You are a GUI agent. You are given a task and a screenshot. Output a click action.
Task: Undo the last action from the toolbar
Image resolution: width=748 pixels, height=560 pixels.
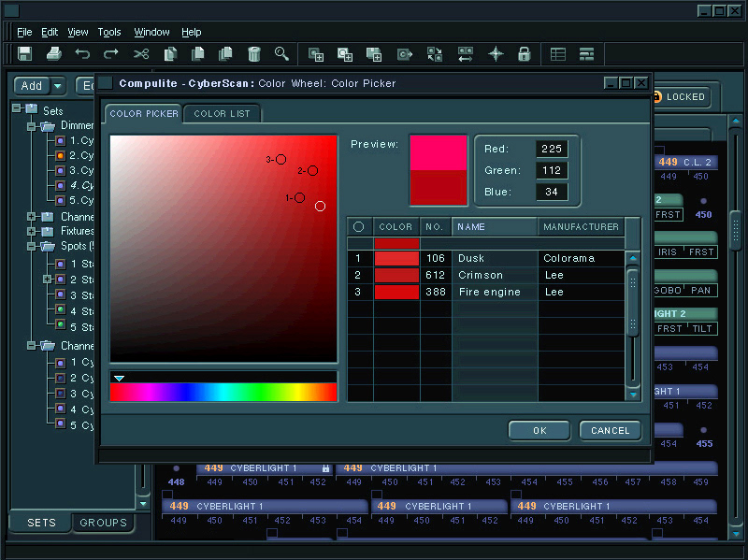(82, 54)
